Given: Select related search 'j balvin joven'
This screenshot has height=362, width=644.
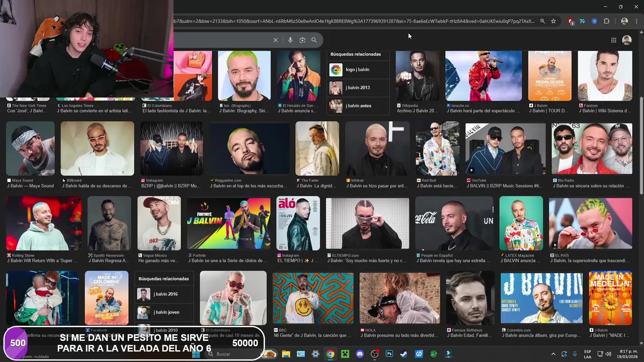Looking at the screenshot, I should [164, 312].
